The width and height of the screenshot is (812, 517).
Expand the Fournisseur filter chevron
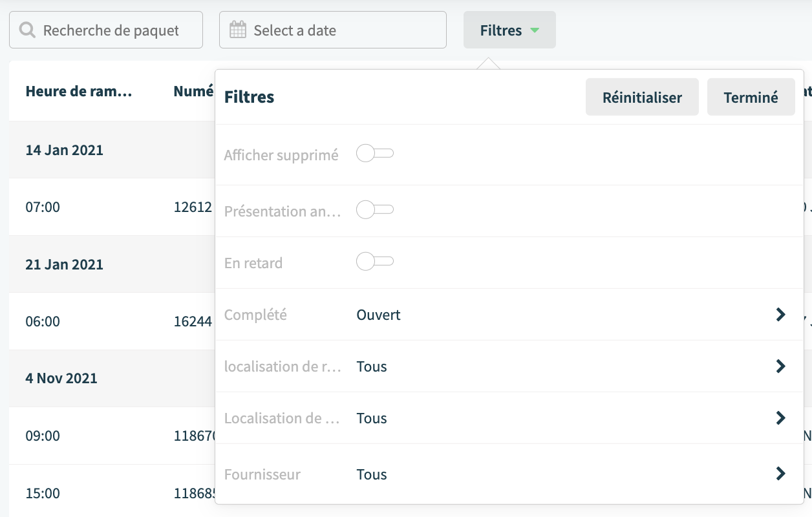point(781,474)
